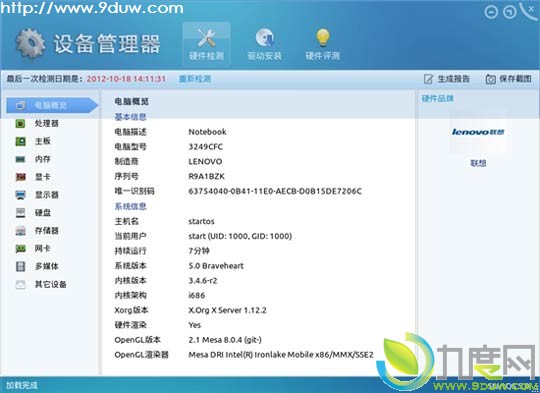Select the hostname value startos
Image resolution: width=540 pixels, height=393 pixels.
point(201,221)
